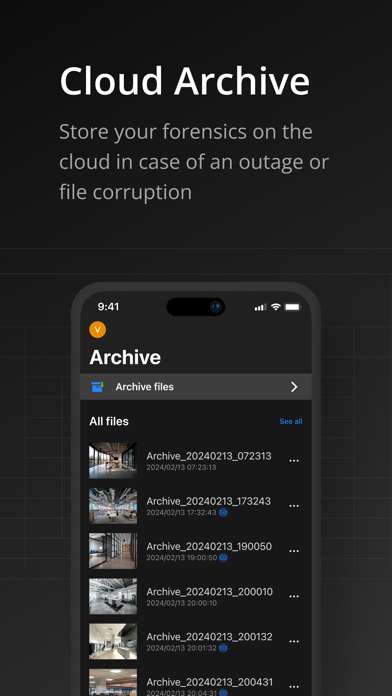The width and height of the screenshot is (392, 696).
Task: Open more options for Archive_20240213_072313
Action: (294, 461)
